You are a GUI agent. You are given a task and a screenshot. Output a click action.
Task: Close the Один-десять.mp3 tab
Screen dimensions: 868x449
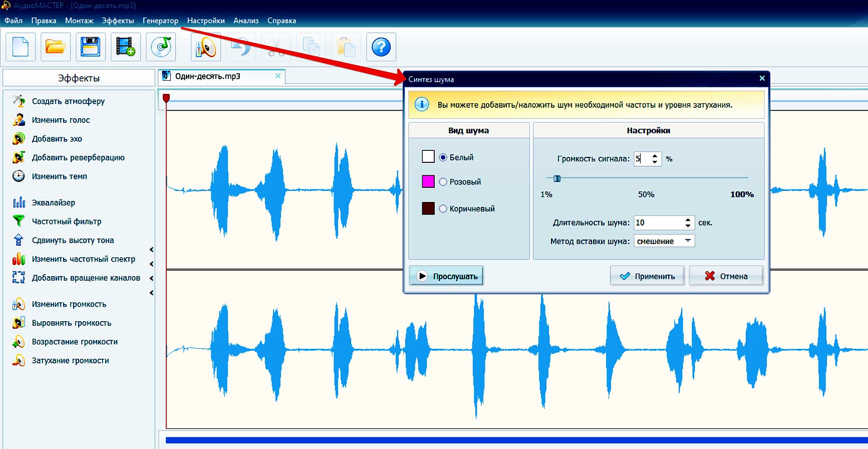[278, 76]
